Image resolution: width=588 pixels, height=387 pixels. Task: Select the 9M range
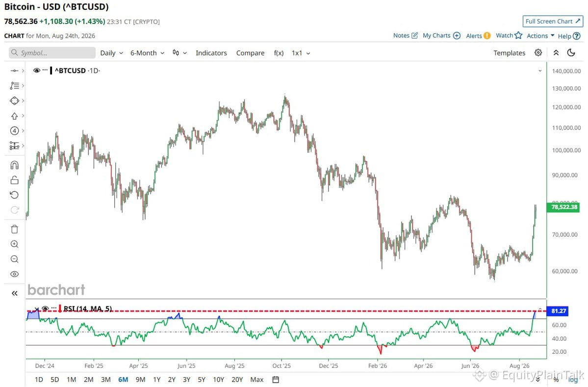[140, 380]
